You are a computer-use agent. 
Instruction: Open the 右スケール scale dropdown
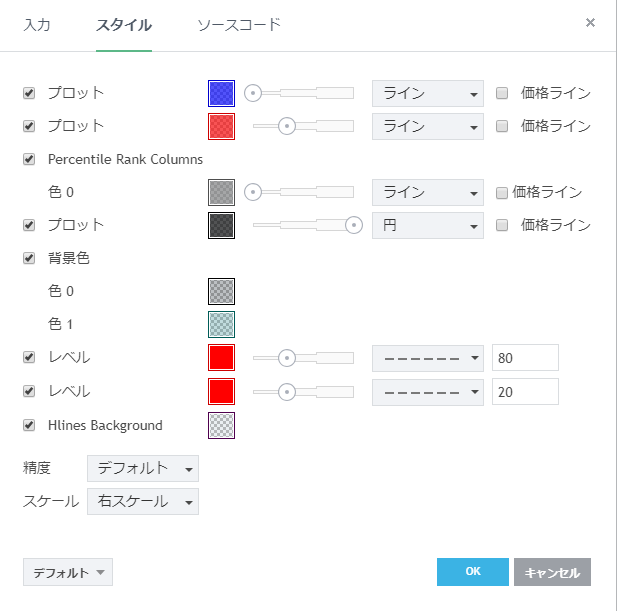click(x=143, y=501)
